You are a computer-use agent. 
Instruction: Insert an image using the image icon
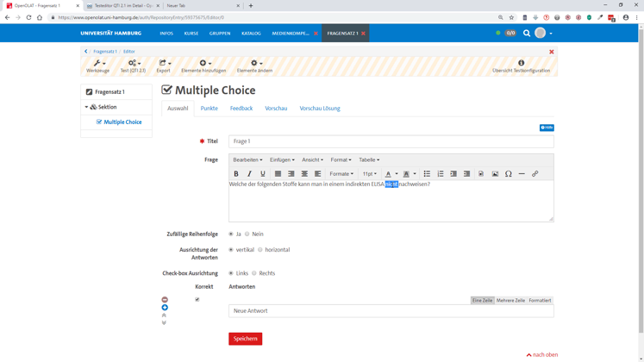pos(495,174)
